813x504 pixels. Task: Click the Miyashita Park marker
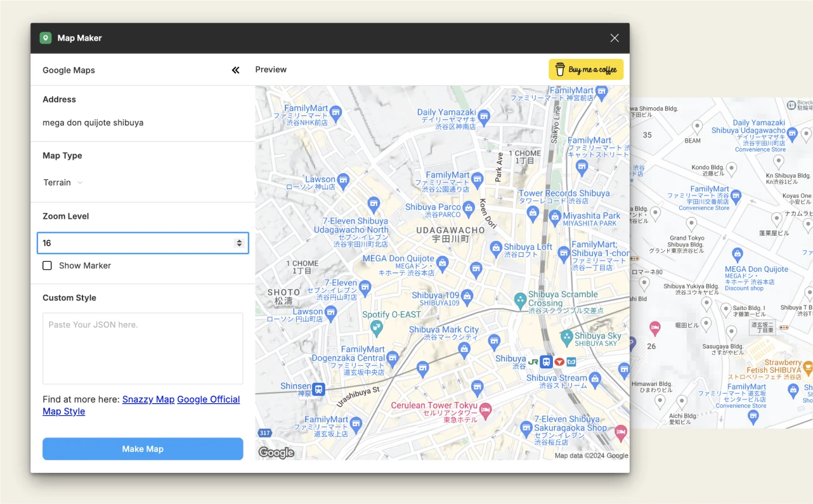pyautogui.click(x=555, y=217)
